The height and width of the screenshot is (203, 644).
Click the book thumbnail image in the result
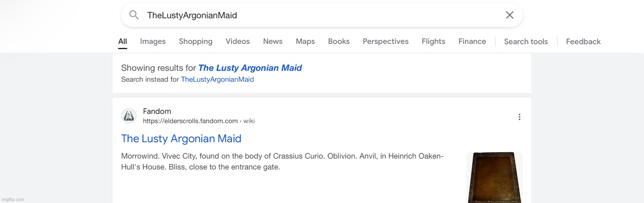click(x=494, y=177)
